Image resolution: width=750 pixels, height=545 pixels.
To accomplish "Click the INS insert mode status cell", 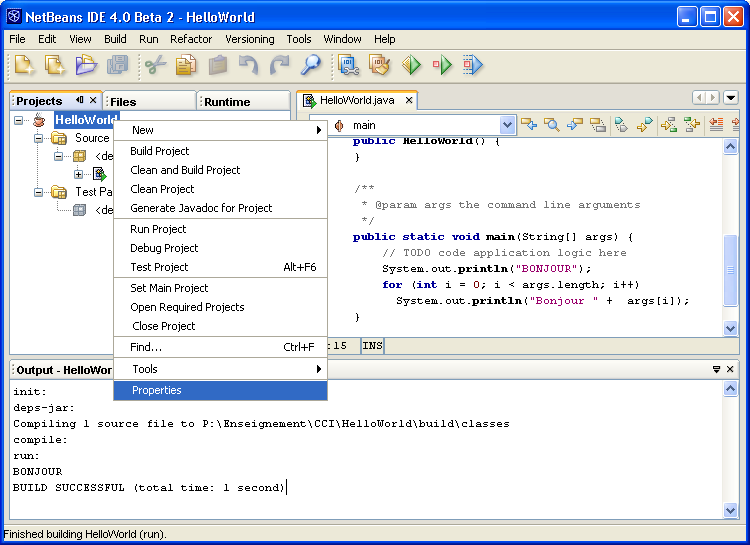I will tap(372, 345).
